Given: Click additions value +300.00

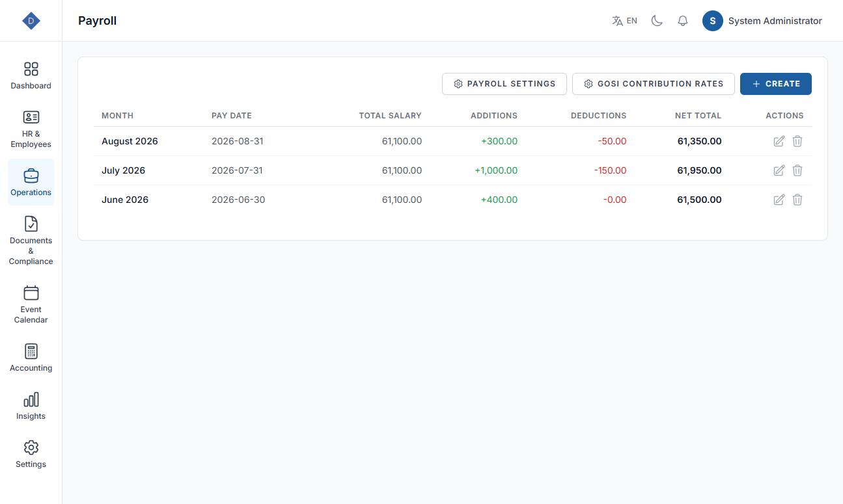Looking at the screenshot, I should pos(499,141).
